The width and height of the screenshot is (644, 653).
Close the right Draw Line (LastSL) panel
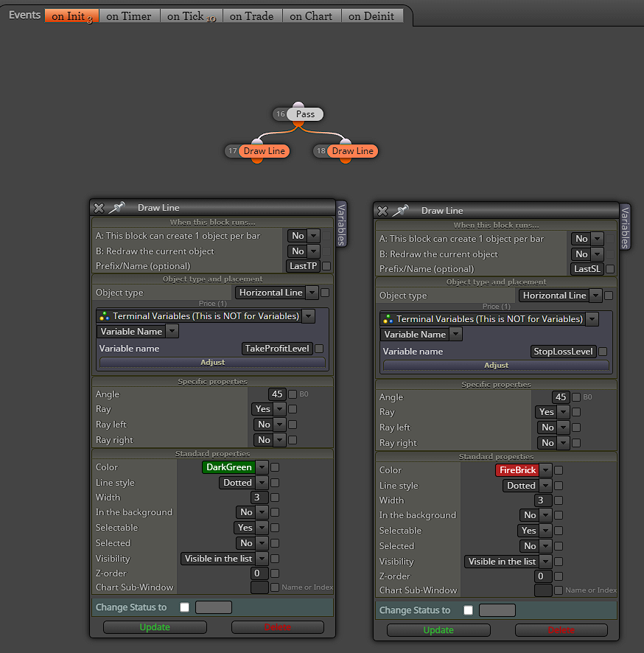[382, 211]
